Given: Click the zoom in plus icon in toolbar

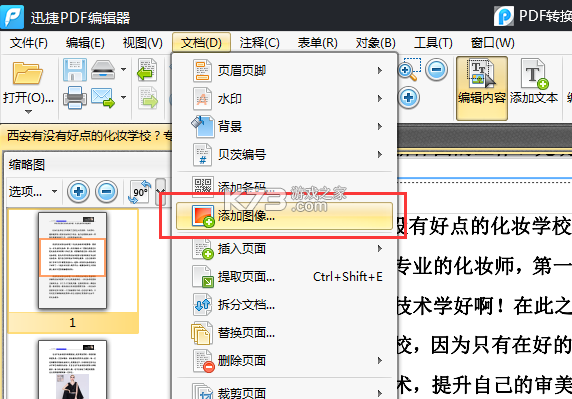Looking at the screenshot, I should pos(409,97).
